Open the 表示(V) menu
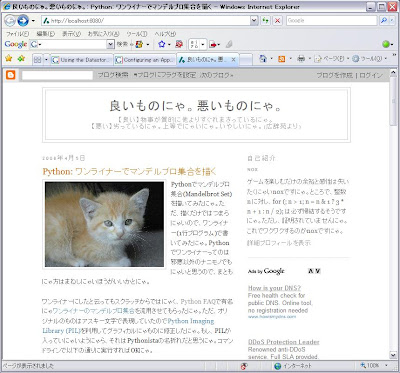 pos(71,34)
